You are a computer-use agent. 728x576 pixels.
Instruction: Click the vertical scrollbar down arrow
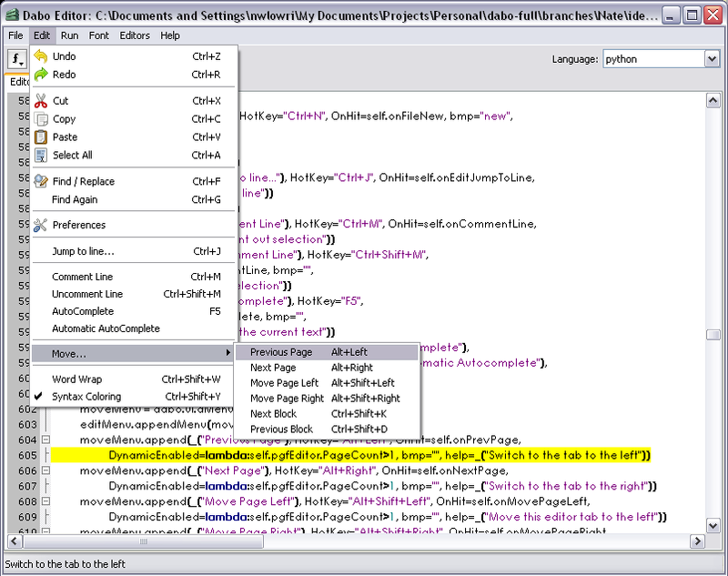click(714, 527)
